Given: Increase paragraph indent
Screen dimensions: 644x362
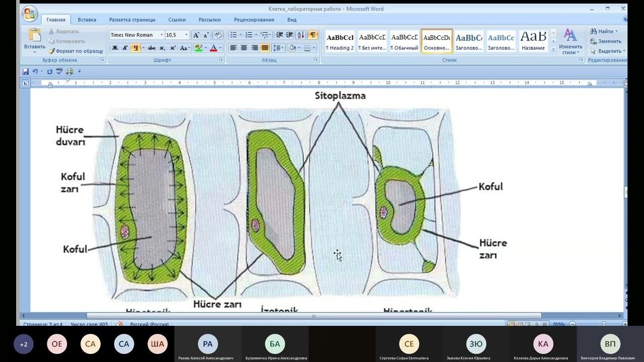Looking at the screenshot, I should pos(290,35).
